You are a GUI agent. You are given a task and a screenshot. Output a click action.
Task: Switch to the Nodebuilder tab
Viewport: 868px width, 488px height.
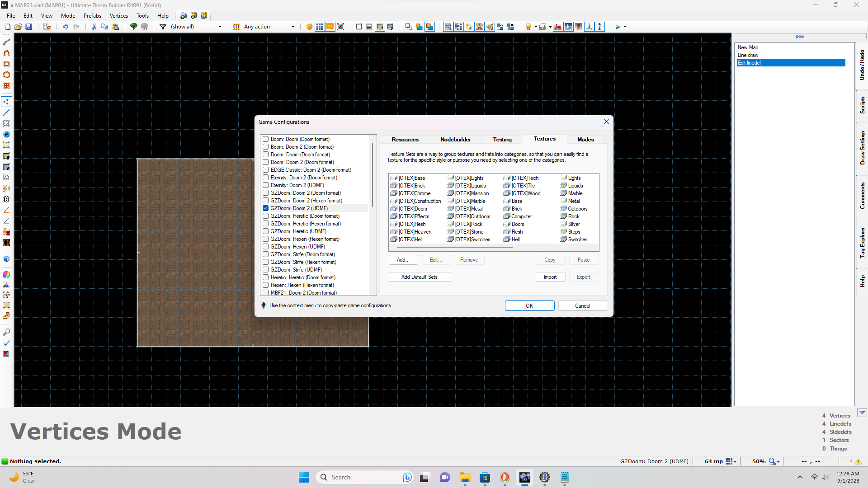(x=456, y=140)
